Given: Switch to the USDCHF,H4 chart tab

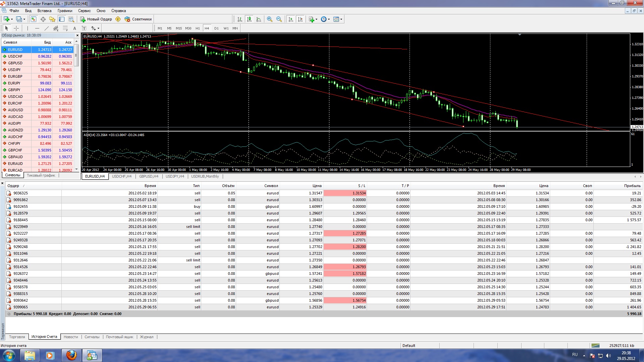Looking at the screenshot, I should click(x=122, y=176).
